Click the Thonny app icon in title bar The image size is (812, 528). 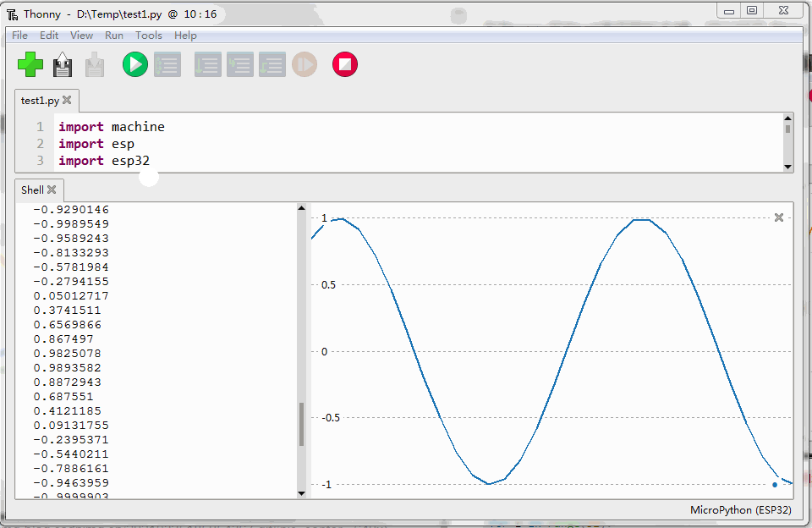tap(12, 14)
